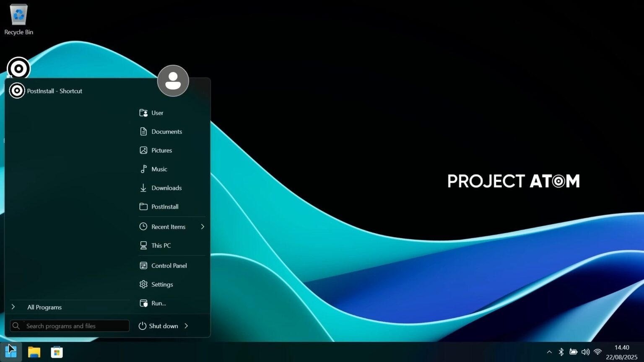Open the Run... command
The height and width of the screenshot is (362, 644).
[158, 303]
